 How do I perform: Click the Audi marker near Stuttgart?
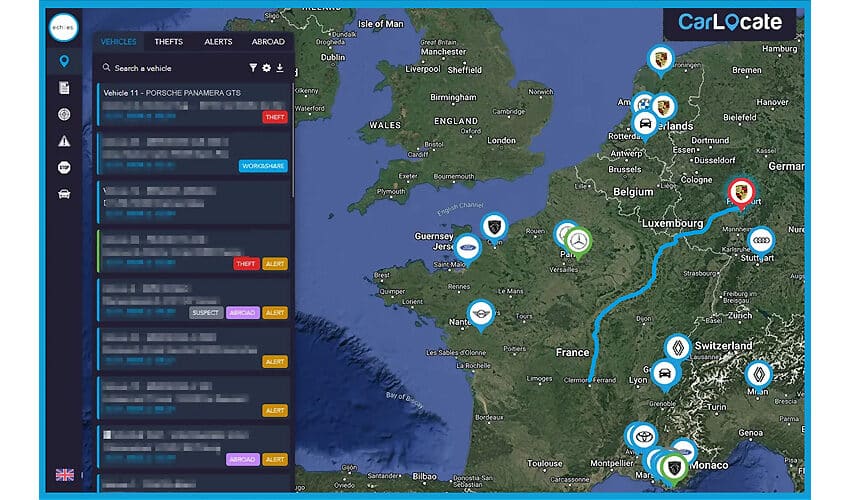tap(762, 239)
